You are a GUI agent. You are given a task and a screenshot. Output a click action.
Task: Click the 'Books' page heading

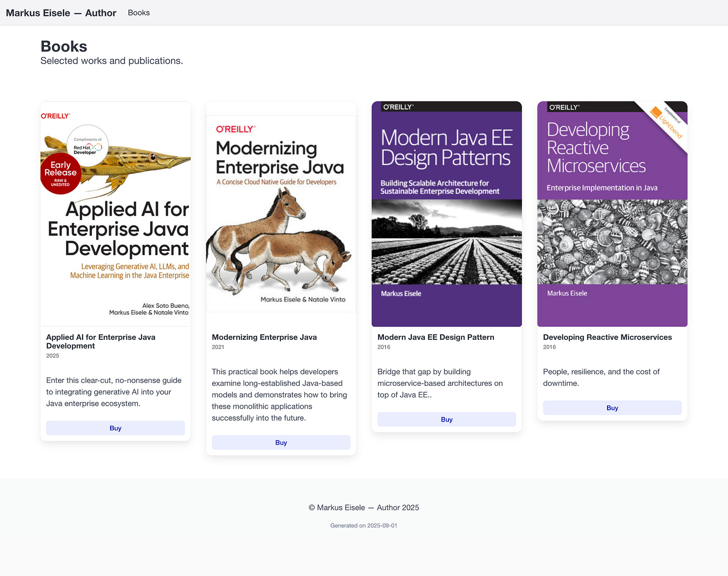[x=63, y=47]
